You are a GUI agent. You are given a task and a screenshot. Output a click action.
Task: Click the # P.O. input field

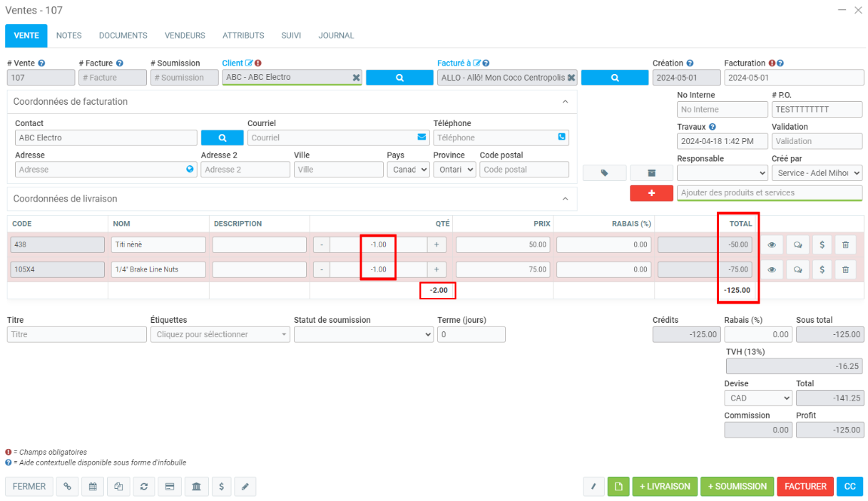click(x=817, y=109)
